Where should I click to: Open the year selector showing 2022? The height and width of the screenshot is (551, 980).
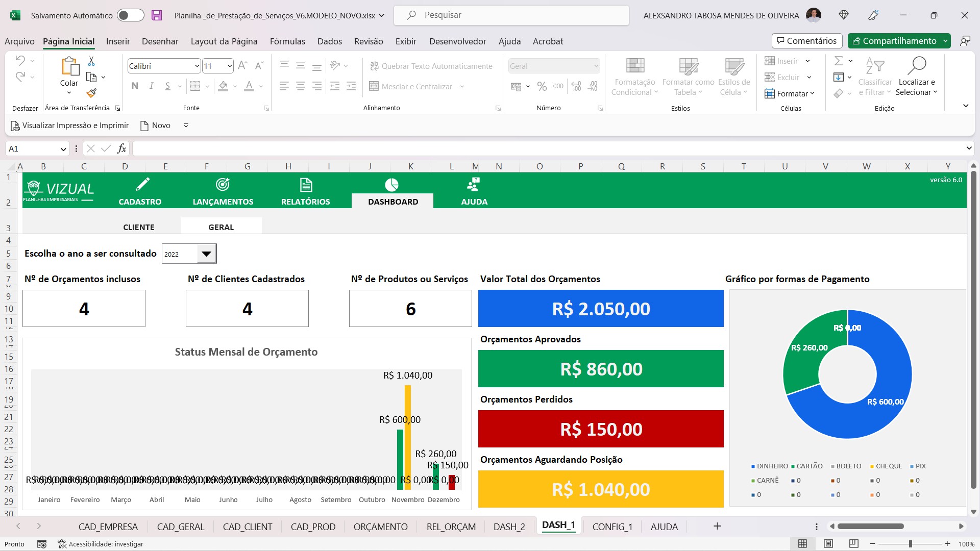[206, 253]
